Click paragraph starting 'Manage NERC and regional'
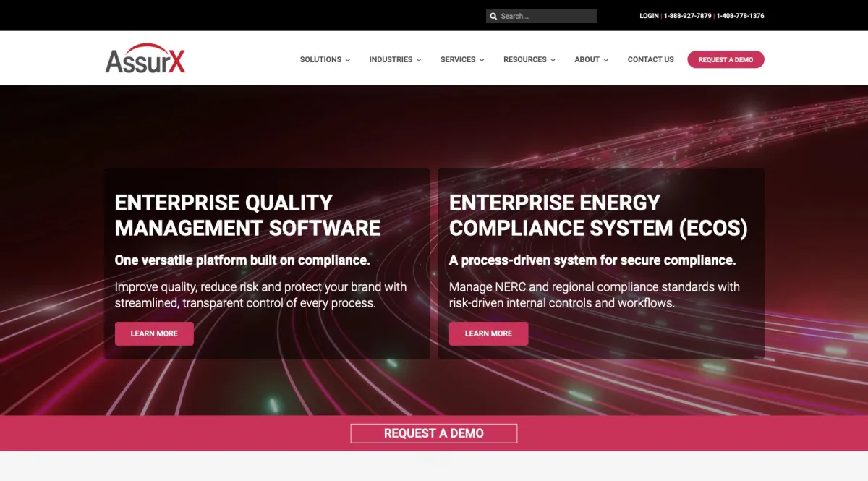Image resolution: width=868 pixels, height=481 pixels. coord(595,295)
